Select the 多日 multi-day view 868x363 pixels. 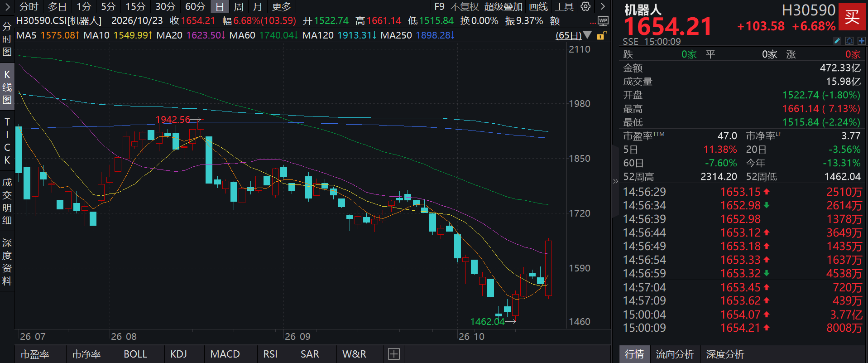point(57,7)
